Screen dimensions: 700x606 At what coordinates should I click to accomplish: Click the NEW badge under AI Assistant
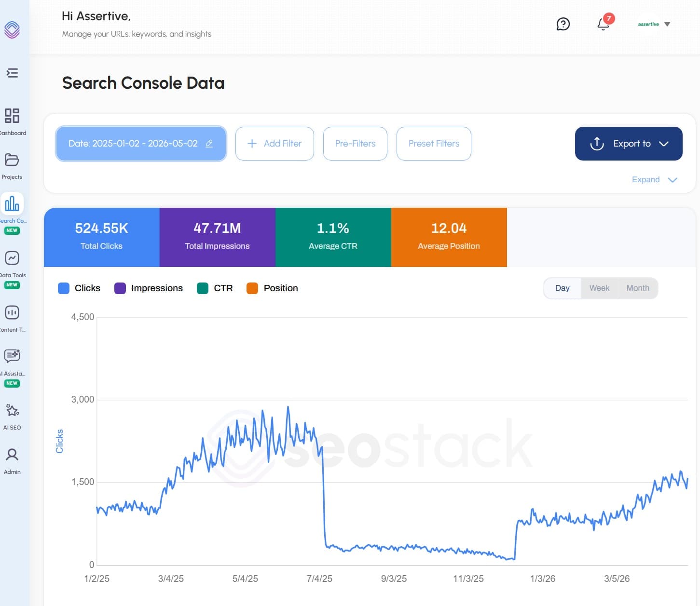tap(12, 383)
